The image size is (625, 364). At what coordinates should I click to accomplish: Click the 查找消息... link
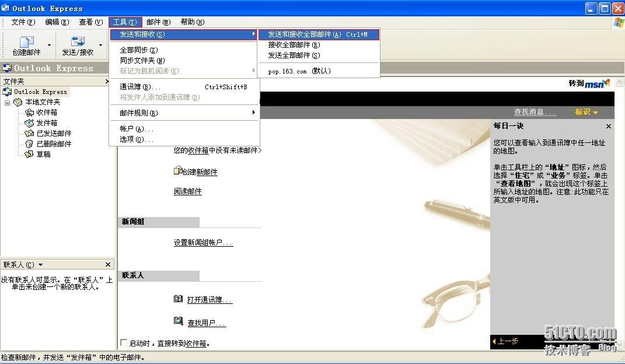pos(535,113)
